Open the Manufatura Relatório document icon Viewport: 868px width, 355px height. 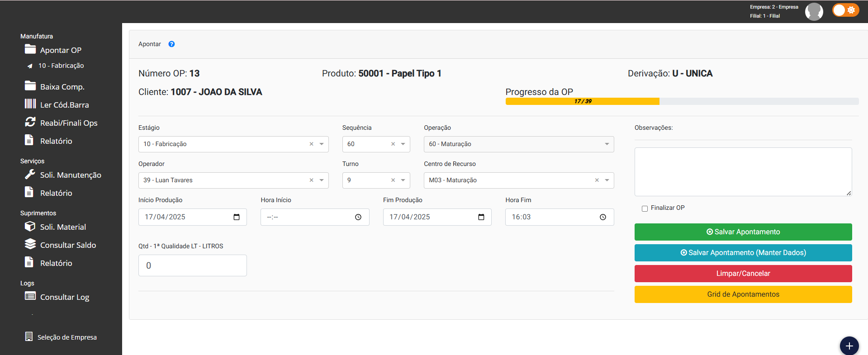pyautogui.click(x=29, y=140)
